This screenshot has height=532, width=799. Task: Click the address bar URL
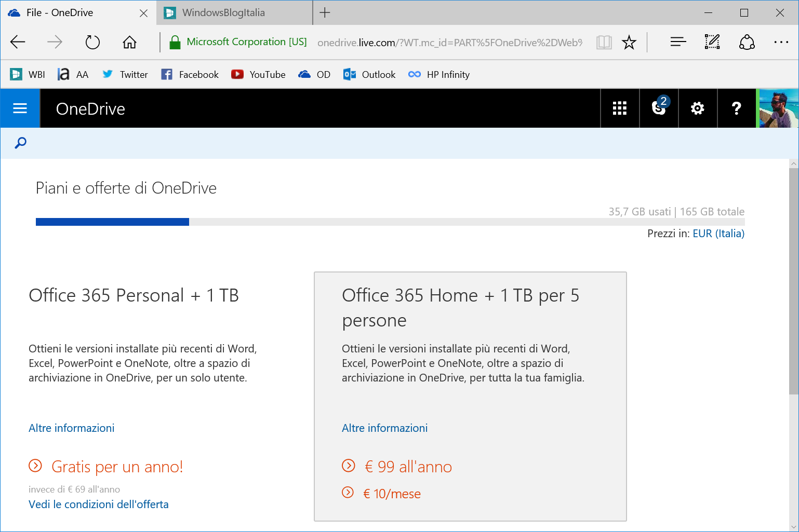coord(450,43)
